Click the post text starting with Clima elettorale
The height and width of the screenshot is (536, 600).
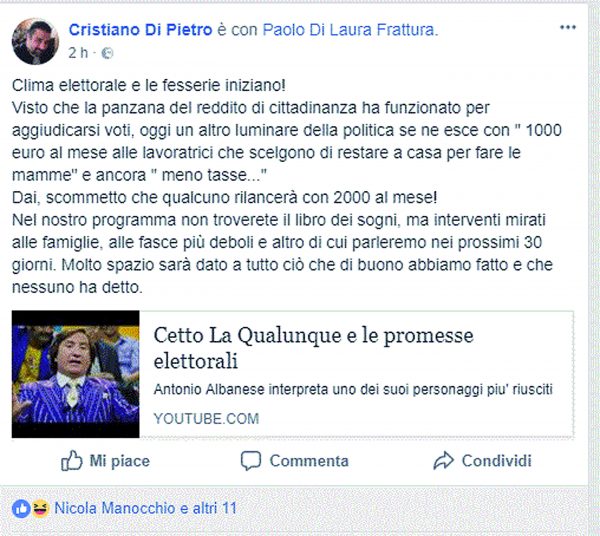point(287,186)
